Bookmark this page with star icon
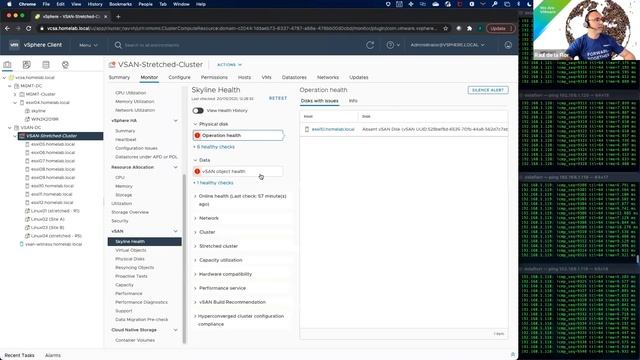The width and height of the screenshot is (640, 360). point(446,29)
